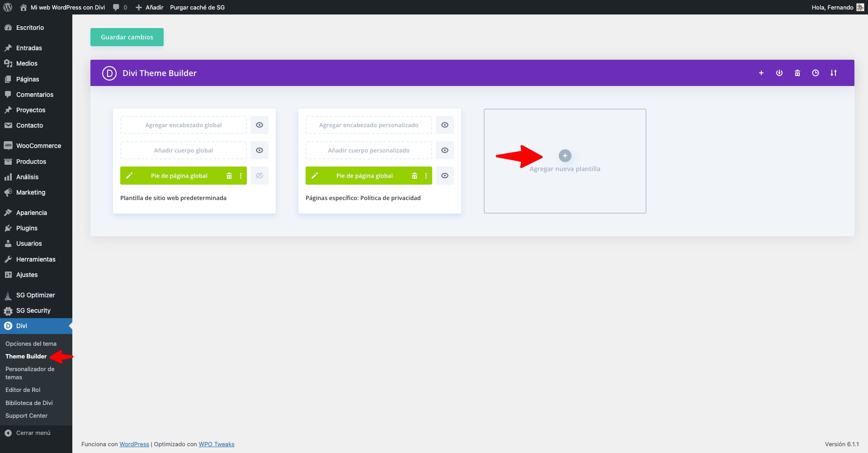Click plus circle to add new template
This screenshot has width=868, height=453.
(x=565, y=156)
